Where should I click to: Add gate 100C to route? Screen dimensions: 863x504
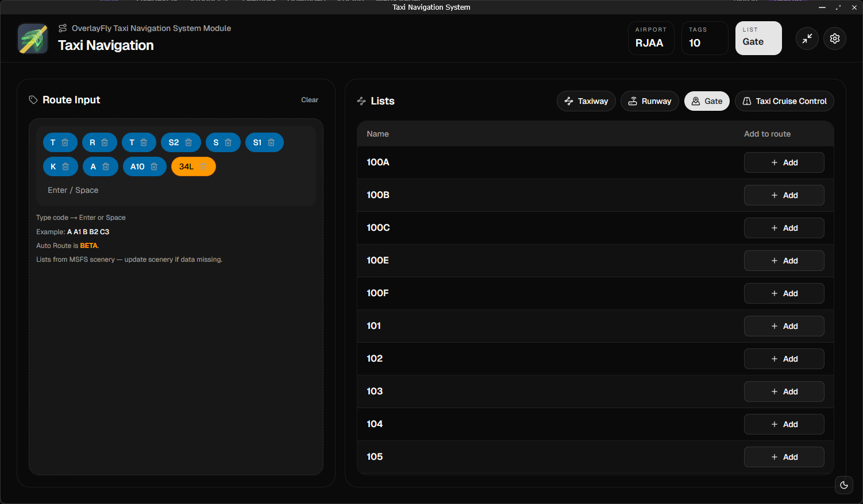click(x=784, y=228)
